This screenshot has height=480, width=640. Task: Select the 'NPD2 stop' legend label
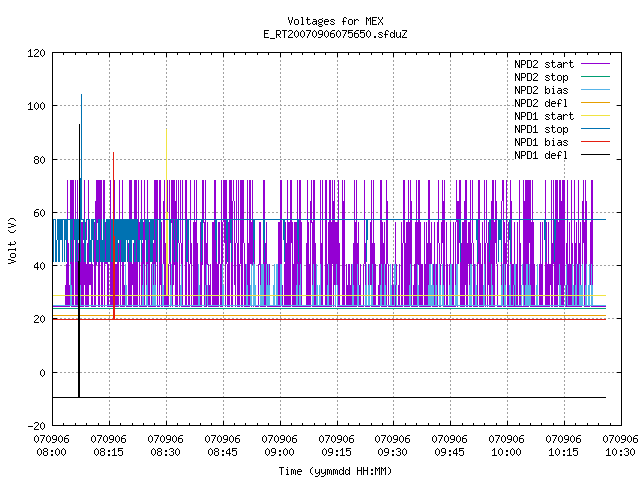(541, 77)
